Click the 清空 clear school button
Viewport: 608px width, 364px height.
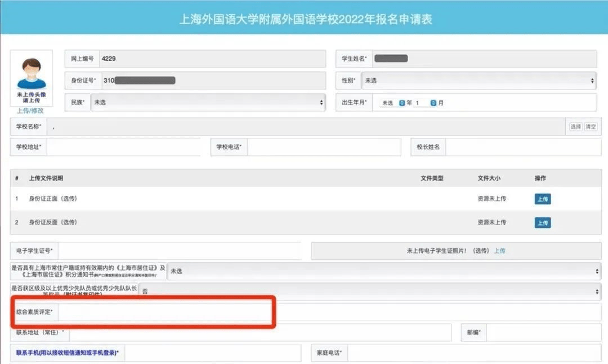tap(591, 127)
